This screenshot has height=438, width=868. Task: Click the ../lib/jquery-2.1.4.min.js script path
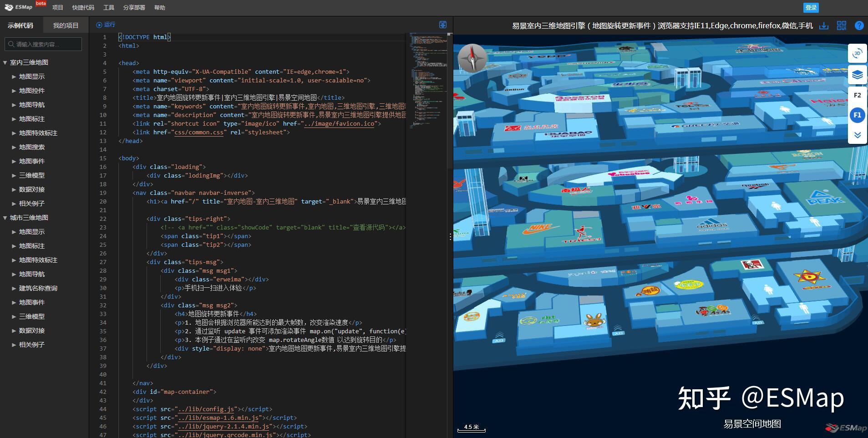pyautogui.click(x=223, y=427)
